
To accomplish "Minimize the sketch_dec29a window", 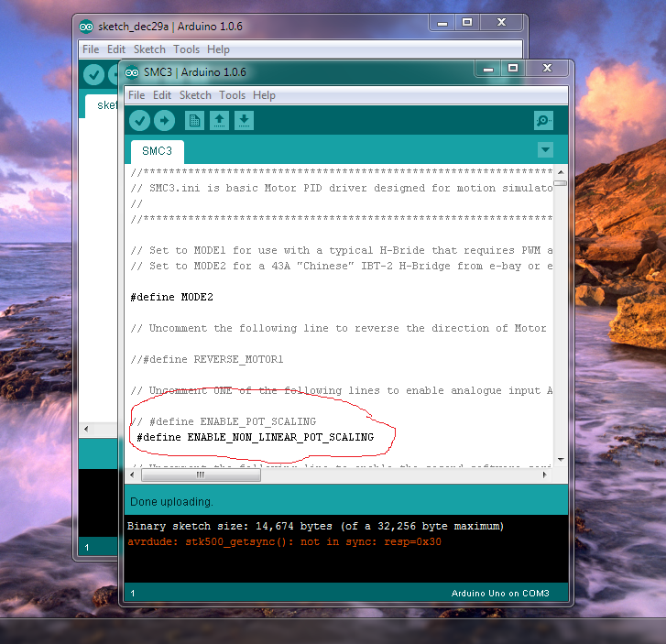I will click(442, 23).
